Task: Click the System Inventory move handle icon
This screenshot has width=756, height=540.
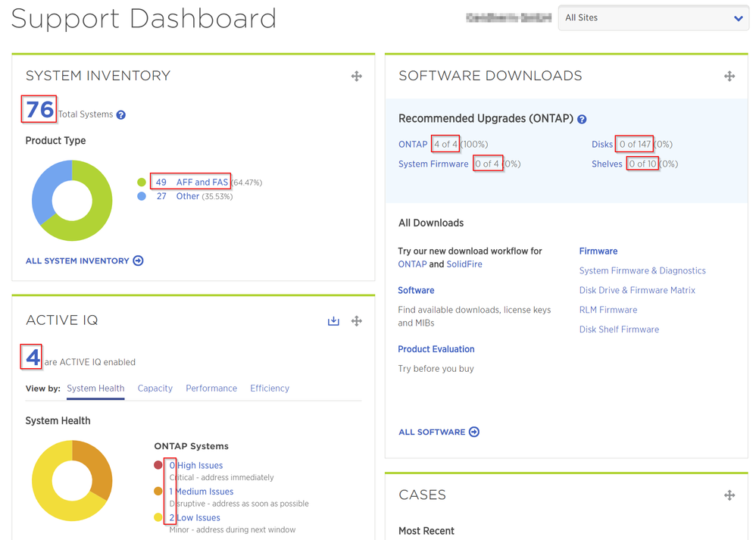Action: pyautogui.click(x=356, y=76)
